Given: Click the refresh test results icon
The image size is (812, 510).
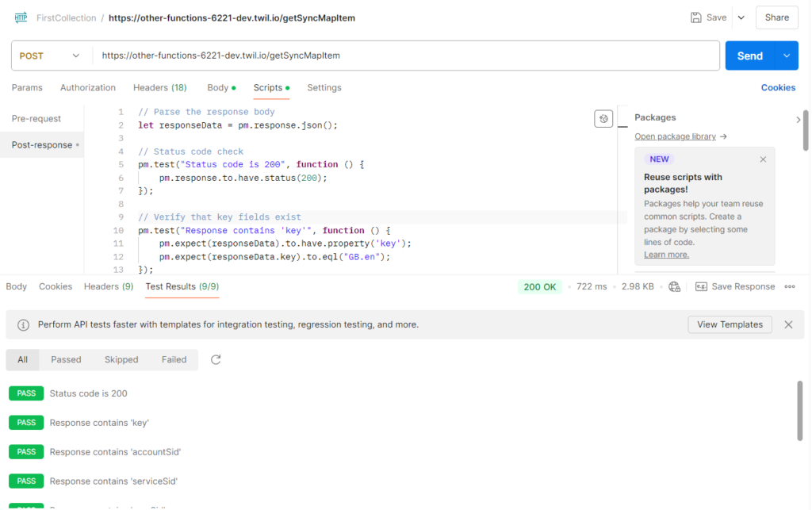Looking at the screenshot, I should (x=216, y=360).
